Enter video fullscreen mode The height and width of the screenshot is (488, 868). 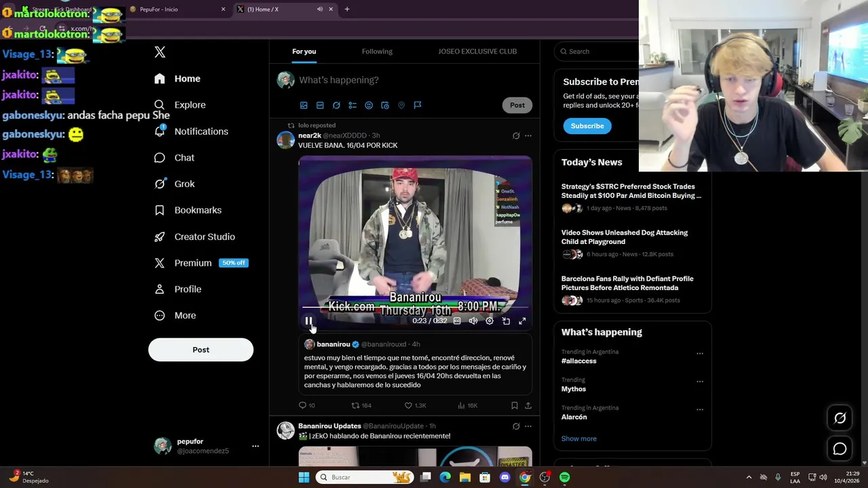tap(522, 321)
